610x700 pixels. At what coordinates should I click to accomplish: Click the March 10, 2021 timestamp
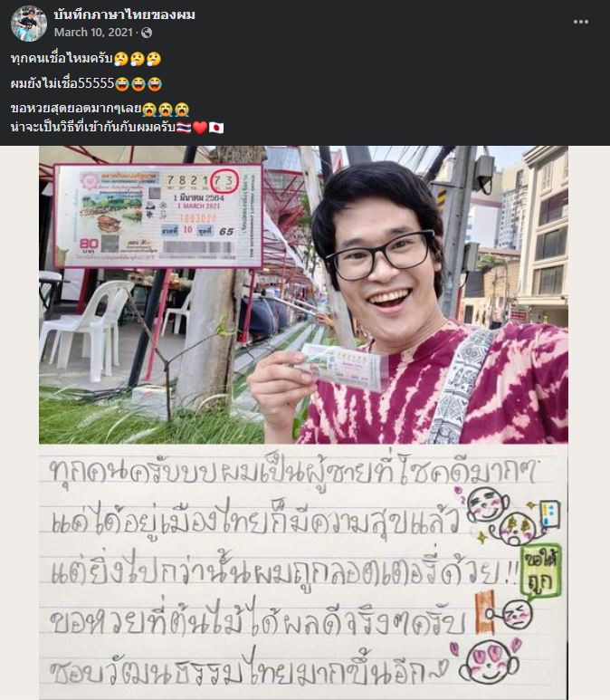tap(93, 32)
